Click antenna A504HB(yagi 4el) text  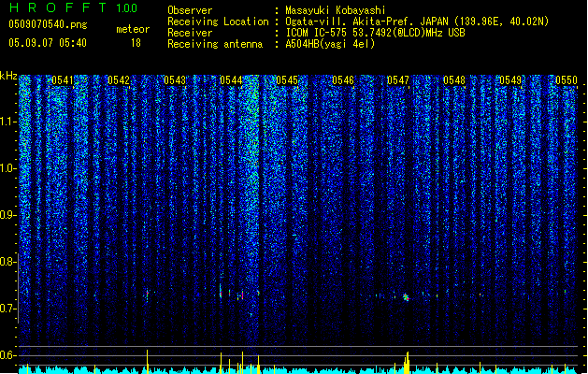pyautogui.click(x=330, y=44)
